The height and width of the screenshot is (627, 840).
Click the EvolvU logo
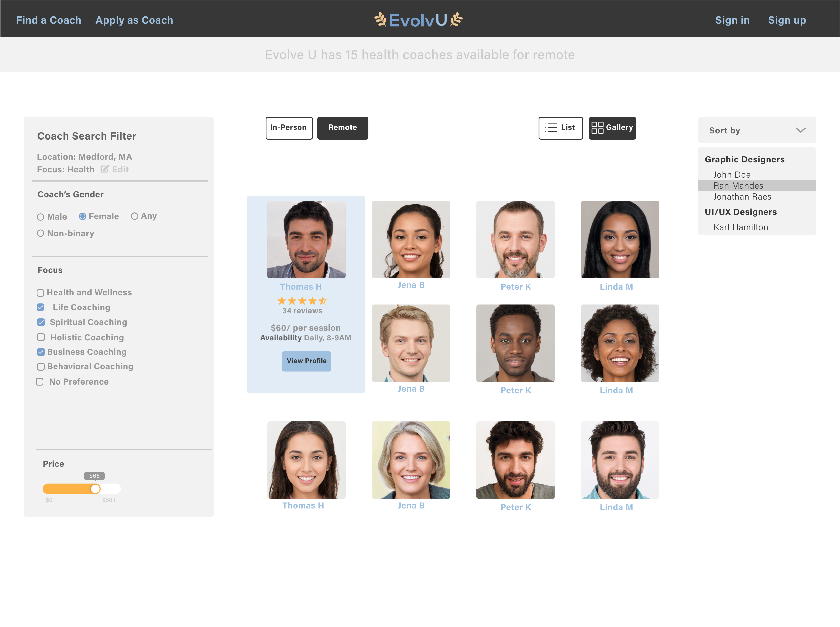(418, 20)
